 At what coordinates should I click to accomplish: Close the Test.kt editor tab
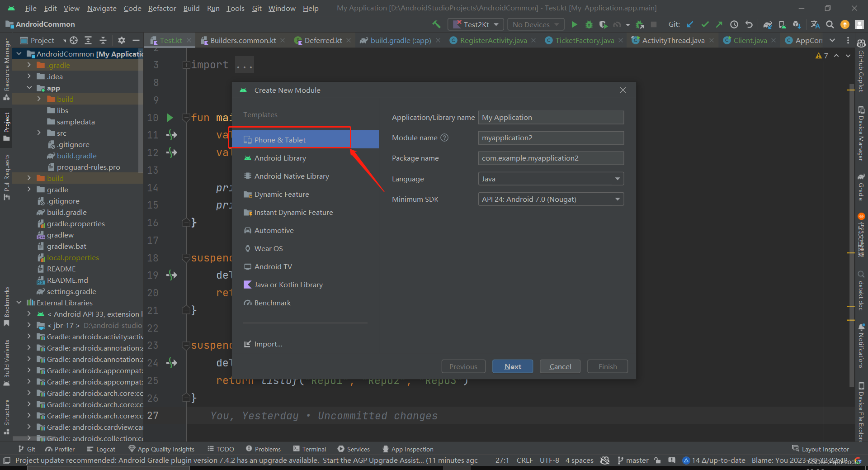189,40
